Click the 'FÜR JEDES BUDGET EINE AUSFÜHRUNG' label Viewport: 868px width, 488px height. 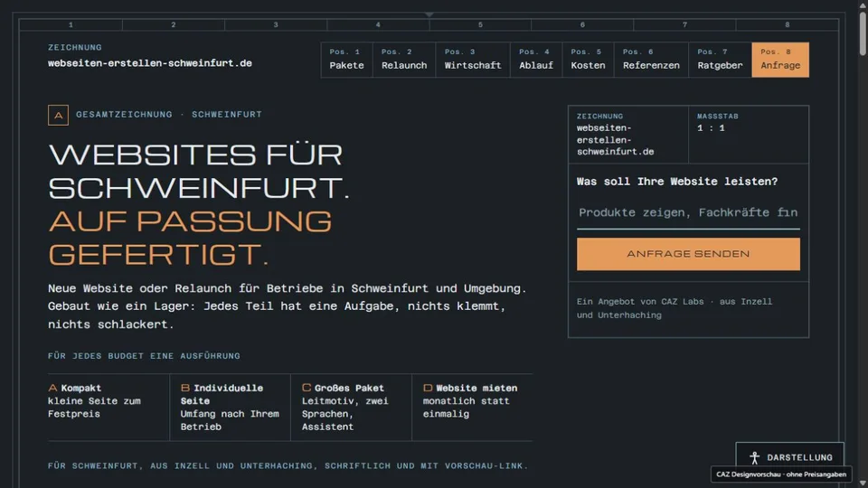(x=144, y=356)
